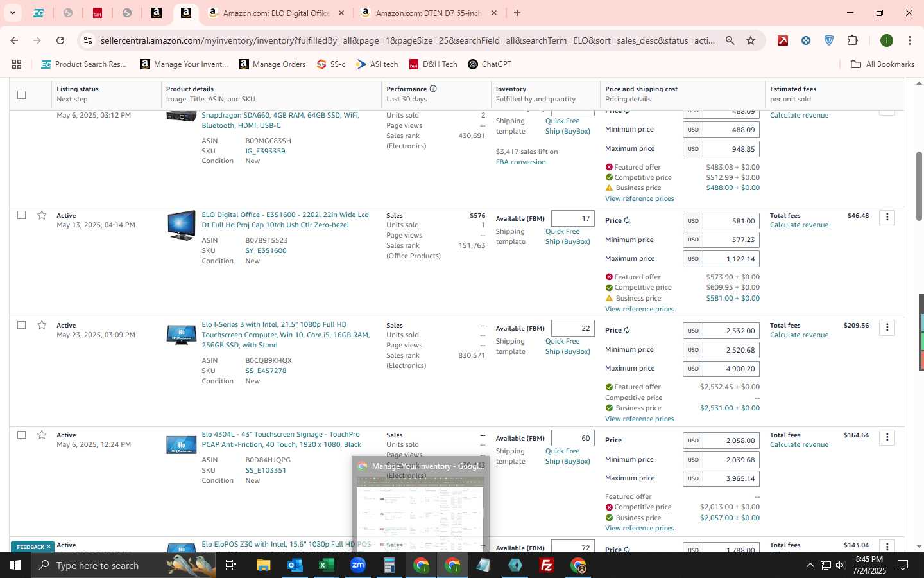Open actions menu for the $209.56 fees row
Image resolution: width=924 pixels, height=578 pixels.
pos(887,328)
